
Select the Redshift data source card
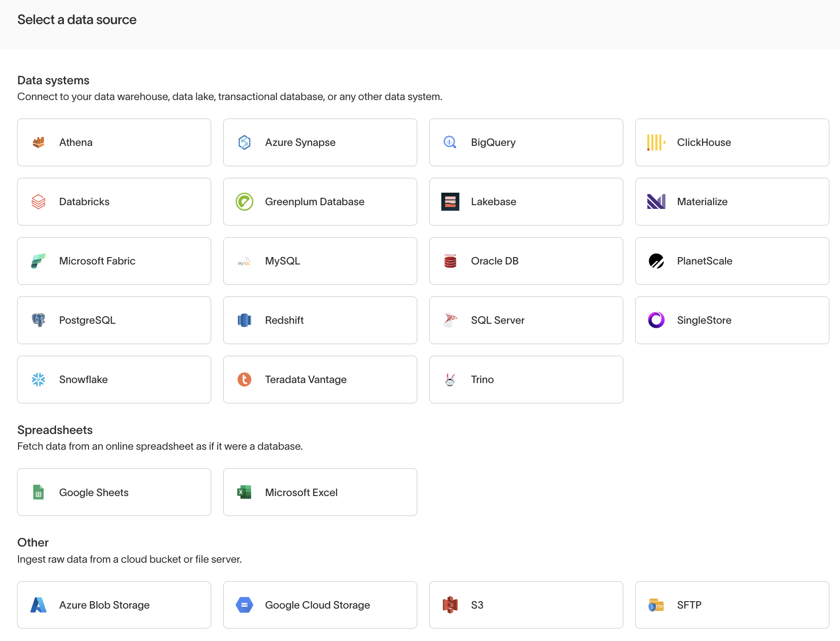point(320,320)
